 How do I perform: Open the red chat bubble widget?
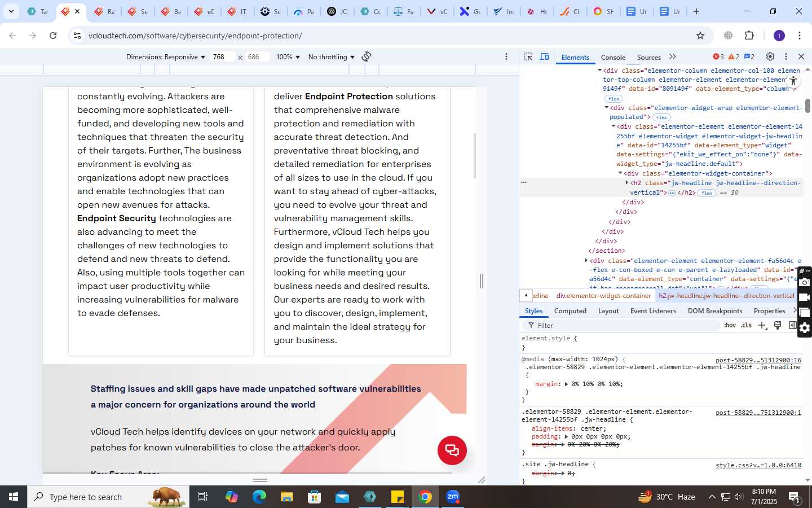[x=452, y=450]
